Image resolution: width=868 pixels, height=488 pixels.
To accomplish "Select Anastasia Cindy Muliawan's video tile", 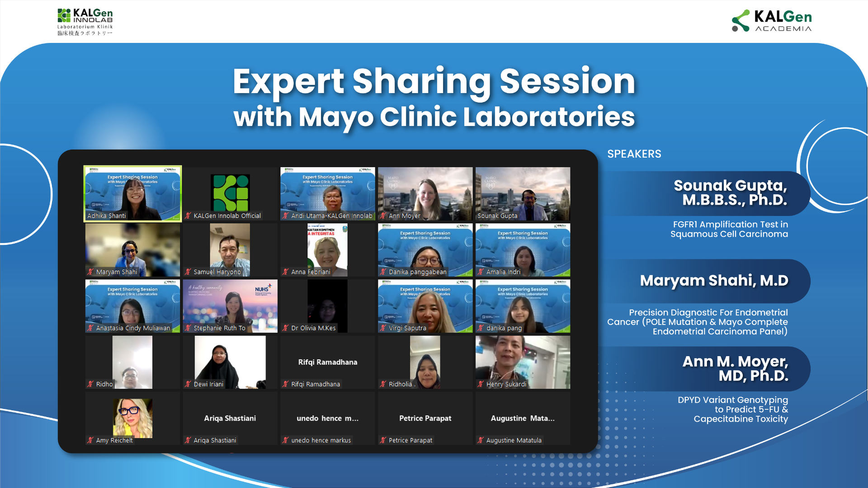I will point(132,306).
